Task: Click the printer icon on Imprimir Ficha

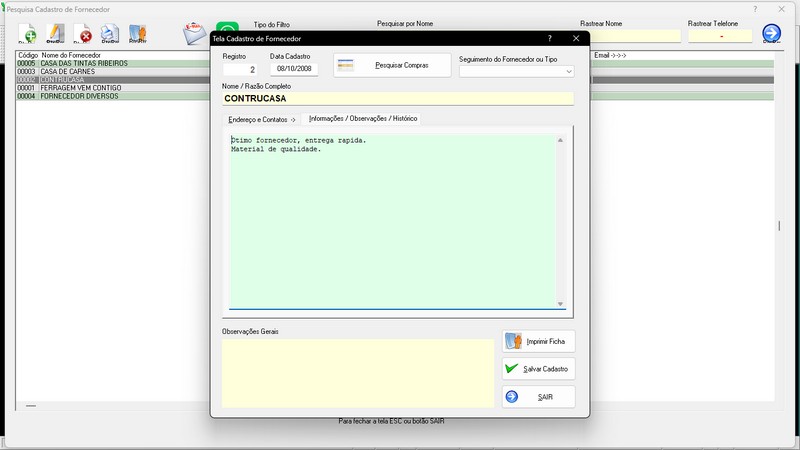Action: 513,341
